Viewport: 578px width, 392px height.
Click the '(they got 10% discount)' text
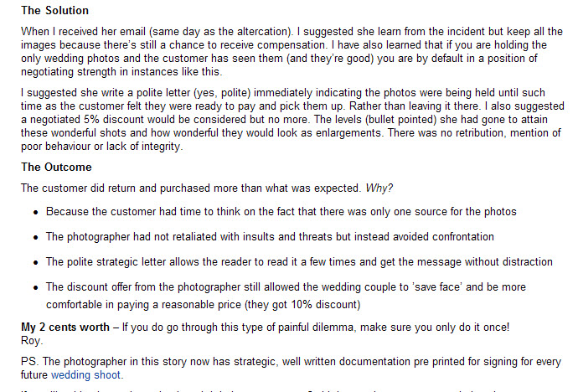click(x=302, y=305)
